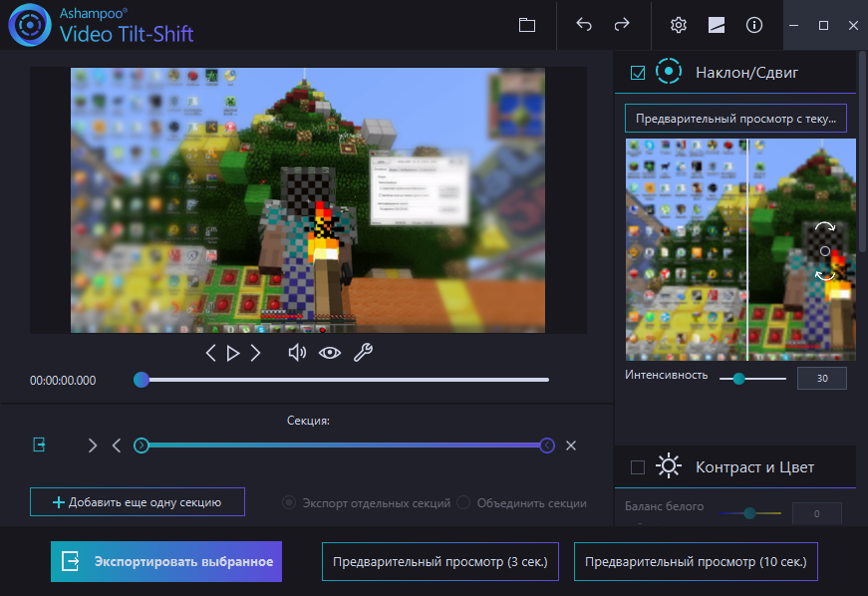Click the Контраст и Цвет section header
The image size is (868, 596).
[735, 467]
